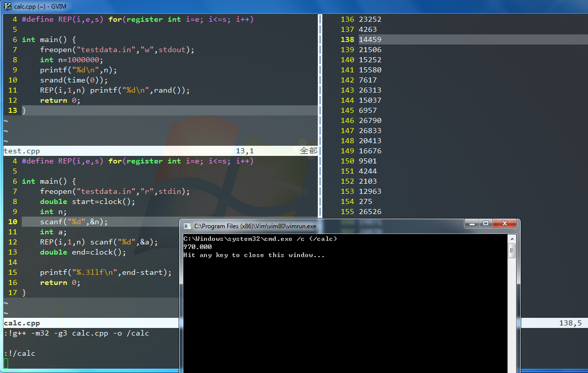Click value 16676 on line 149
The height and width of the screenshot is (373, 588).
[x=370, y=151]
